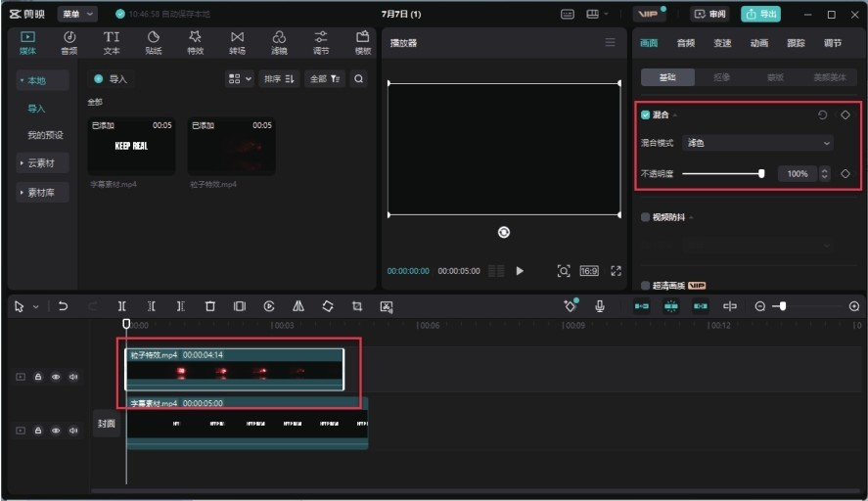
Task: Reset the 混合 blend settings
Action: coord(823,115)
